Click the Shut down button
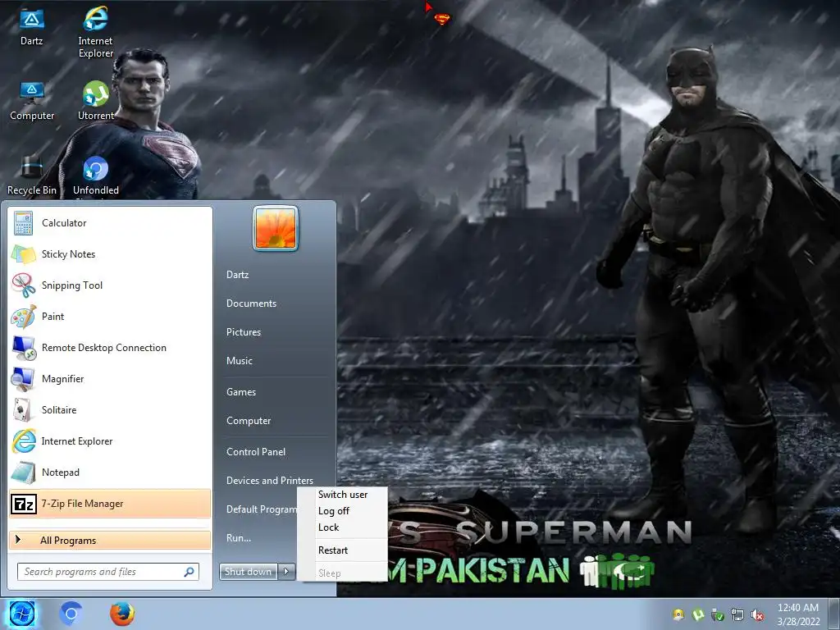The image size is (840, 630). tap(249, 572)
